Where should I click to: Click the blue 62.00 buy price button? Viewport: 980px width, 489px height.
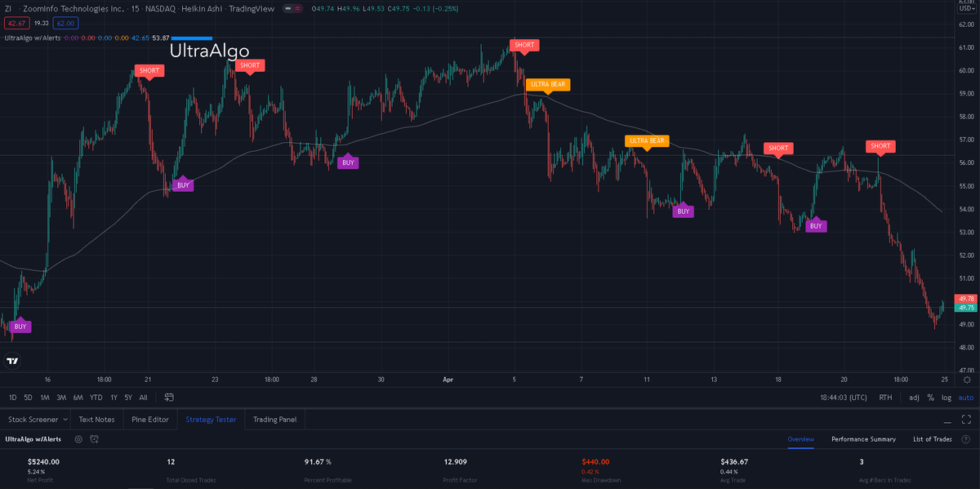click(65, 24)
